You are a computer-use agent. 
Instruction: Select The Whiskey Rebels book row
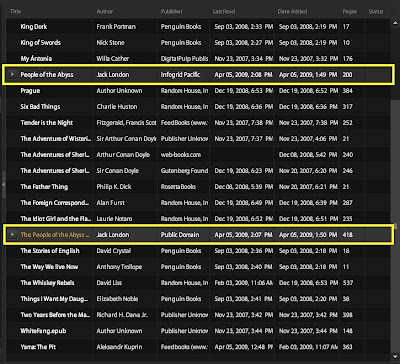coord(198,283)
